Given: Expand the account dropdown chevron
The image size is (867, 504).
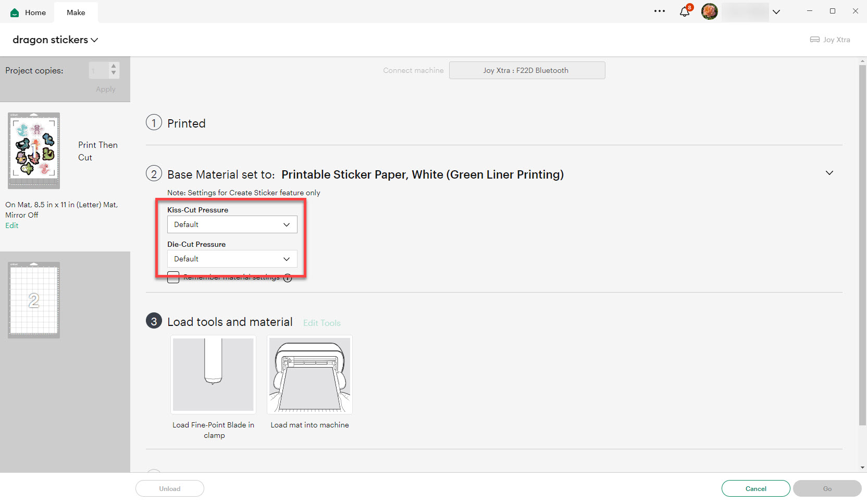Looking at the screenshot, I should click(x=776, y=11).
